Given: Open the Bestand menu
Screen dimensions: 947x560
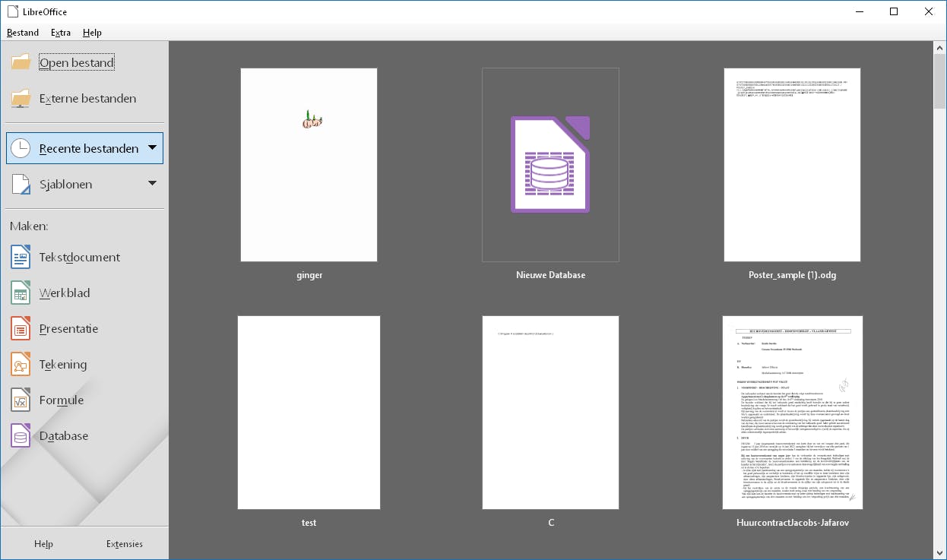Looking at the screenshot, I should click(x=23, y=33).
